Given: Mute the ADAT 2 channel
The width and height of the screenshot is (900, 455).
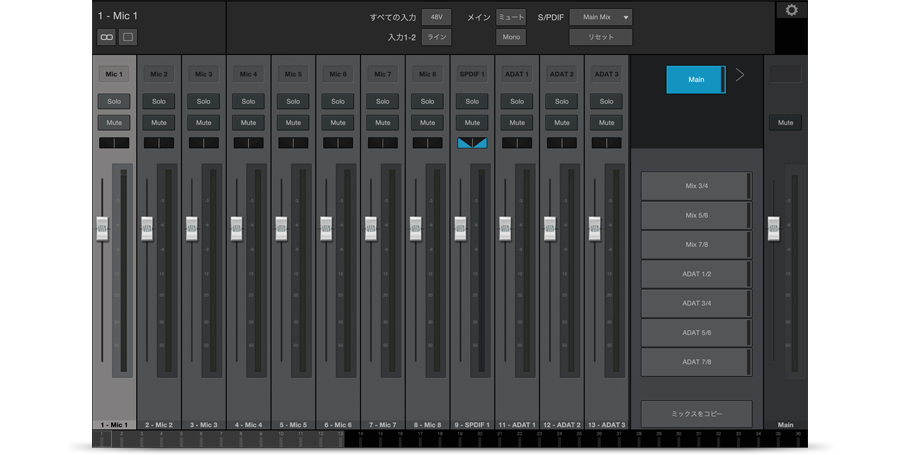Looking at the screenshot, I should pos(561,123).
